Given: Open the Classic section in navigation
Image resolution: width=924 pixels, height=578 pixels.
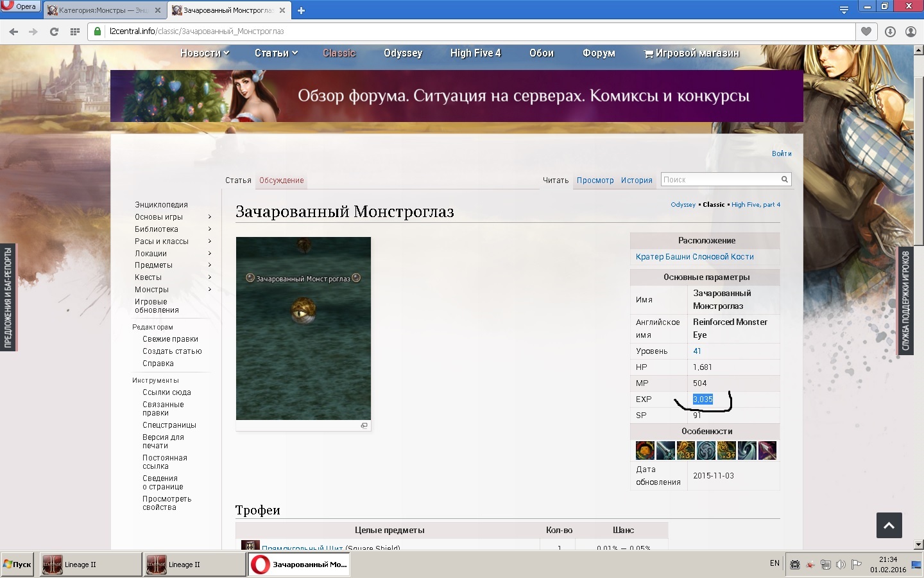Looking at the screenshot, I should 339,53.
